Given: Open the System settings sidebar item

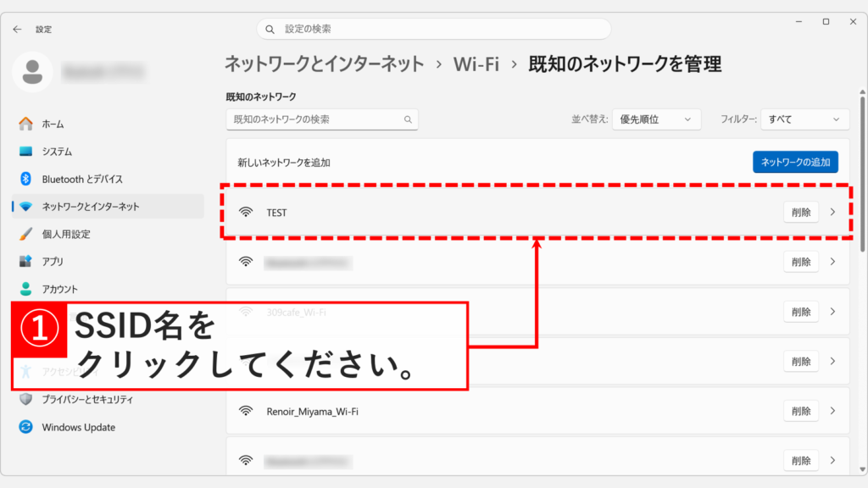Looking at the screenshot, I should pos(108,152).
